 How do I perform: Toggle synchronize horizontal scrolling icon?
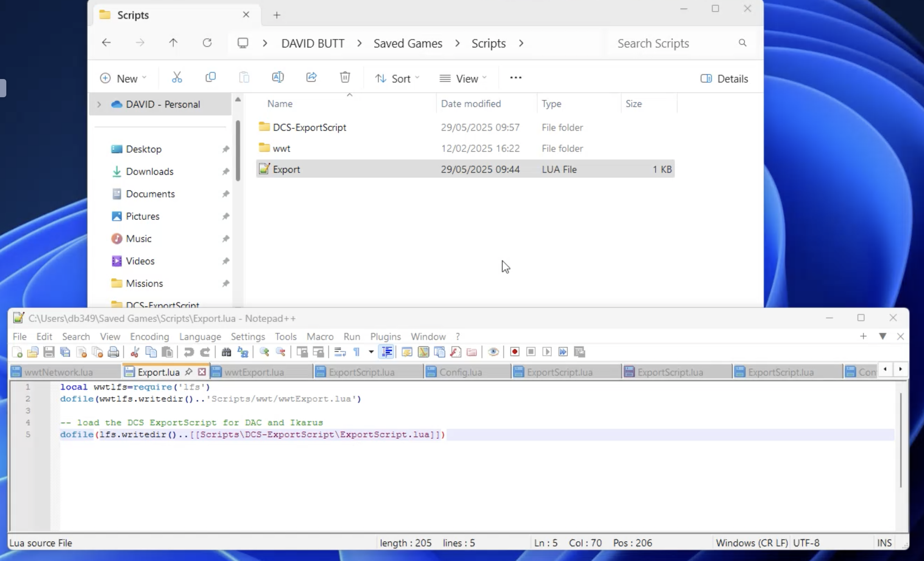pyautogui.click(x=318, y=352)
